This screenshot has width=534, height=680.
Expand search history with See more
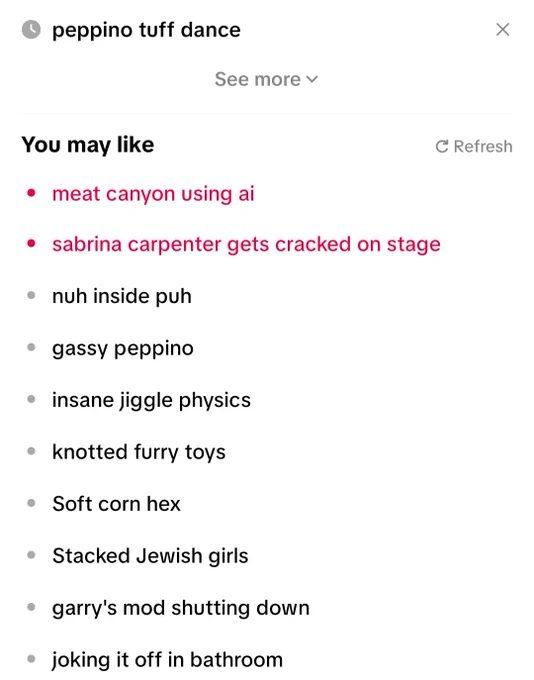coord(266,79)
